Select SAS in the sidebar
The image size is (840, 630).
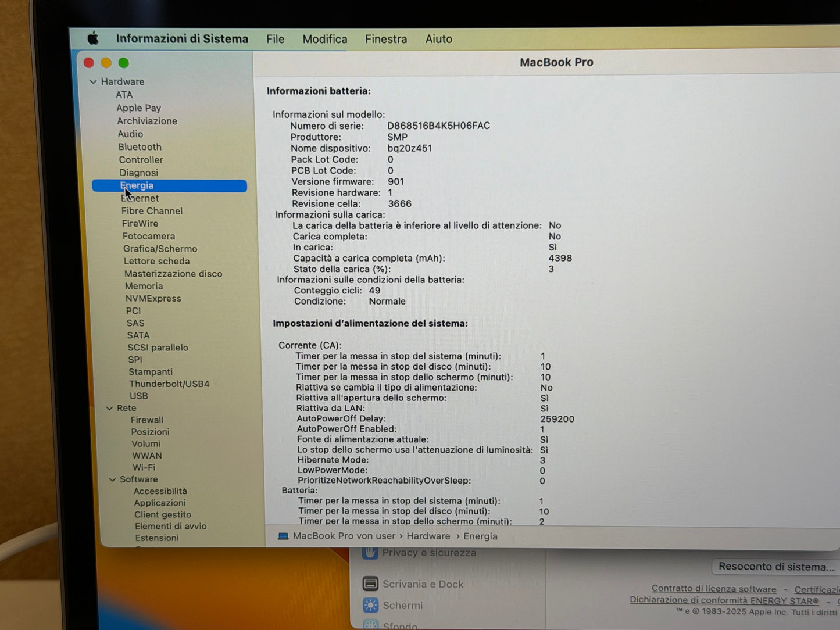pos(135,323)
